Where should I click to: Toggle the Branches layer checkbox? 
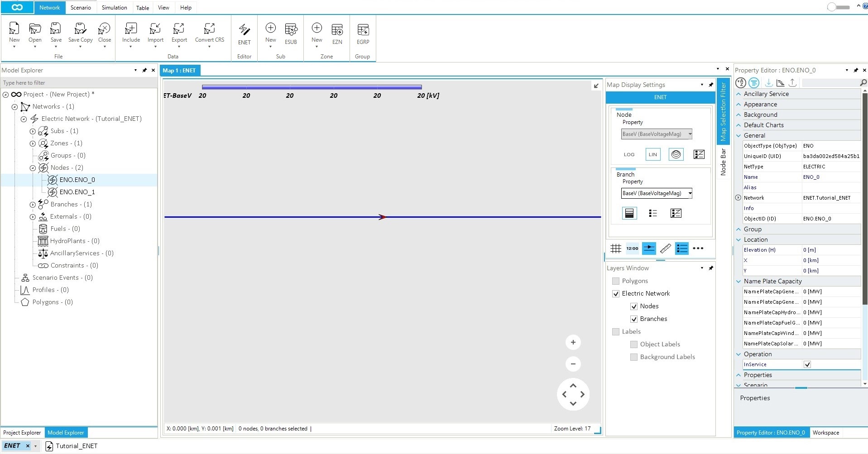(x=633, y=319)
